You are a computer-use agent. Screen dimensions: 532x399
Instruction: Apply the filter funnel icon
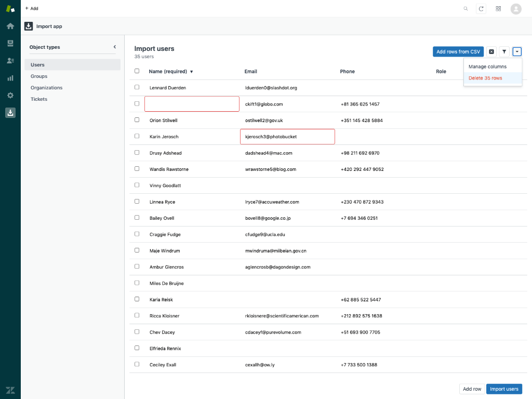tap(504, 51)
